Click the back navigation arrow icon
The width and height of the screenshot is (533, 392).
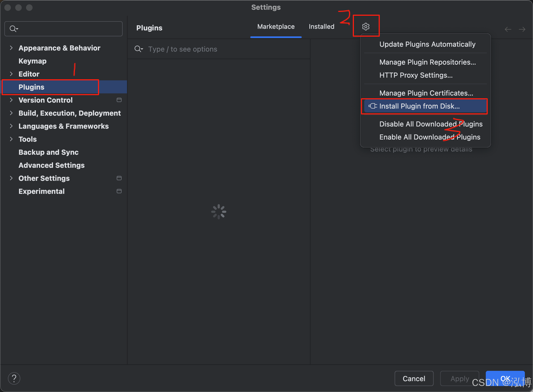(508, 29)
